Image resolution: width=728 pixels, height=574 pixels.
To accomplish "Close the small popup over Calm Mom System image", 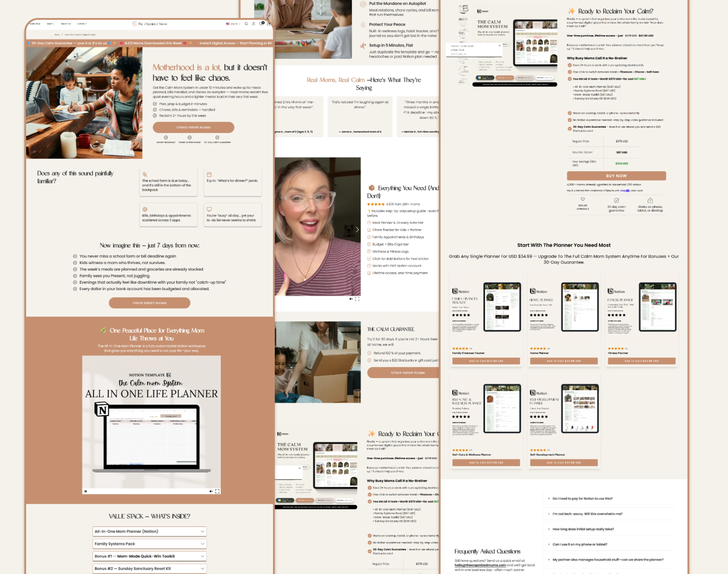I will (x=500, y=45).
